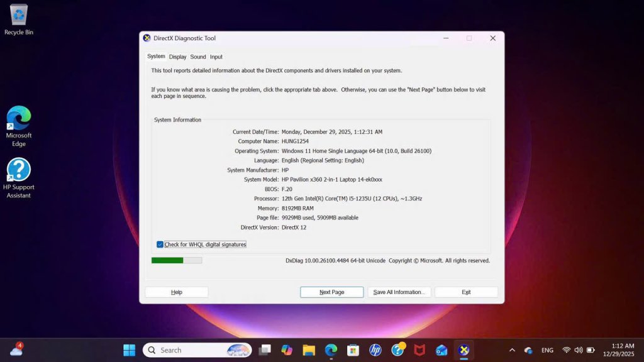Click Save All Information button
The image size is (644, 362).
(399, 292)
